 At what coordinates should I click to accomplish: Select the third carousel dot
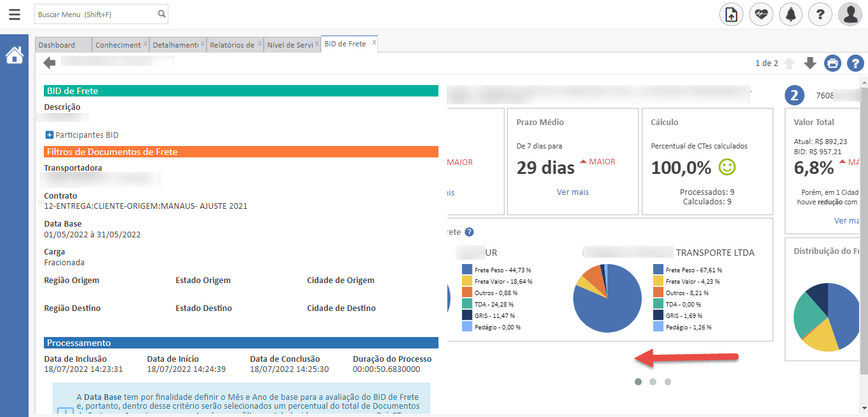[668, 381]
